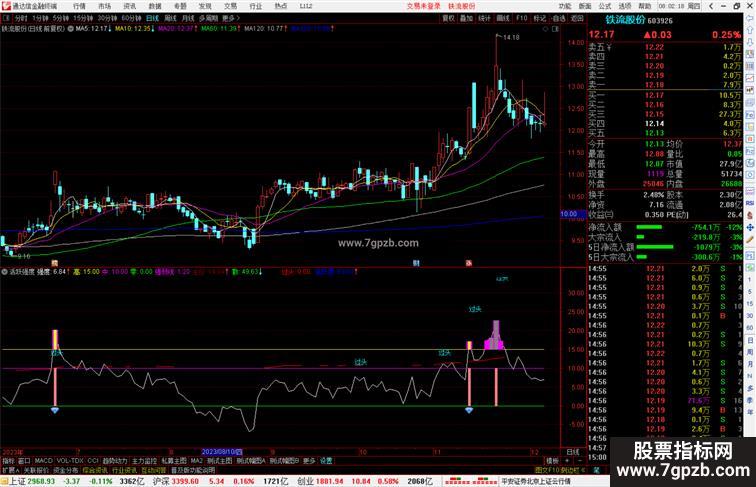Click the 上证 2968.93 index in status bar
Viewport: 756px width, 487px height.
[32, 481]
